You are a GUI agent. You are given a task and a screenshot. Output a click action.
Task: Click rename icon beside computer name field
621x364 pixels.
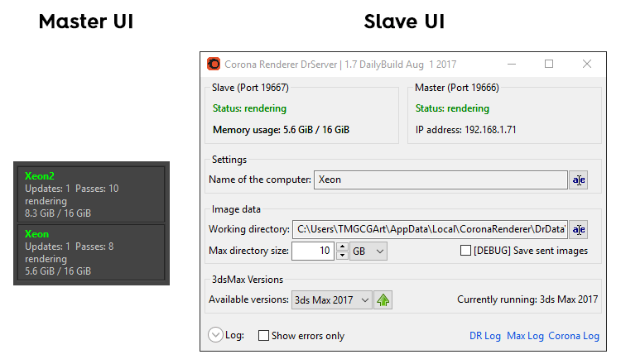click(578, 180)
